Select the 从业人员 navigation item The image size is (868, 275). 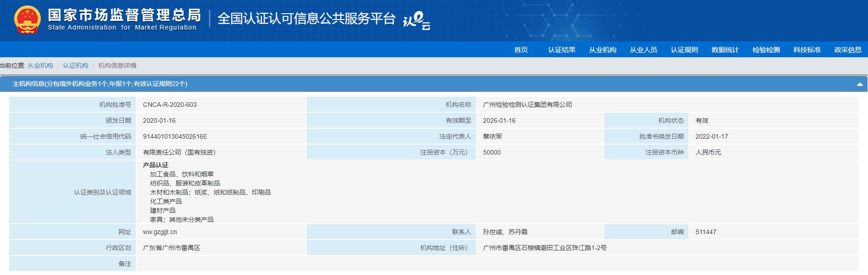click(x=643, y=50)
